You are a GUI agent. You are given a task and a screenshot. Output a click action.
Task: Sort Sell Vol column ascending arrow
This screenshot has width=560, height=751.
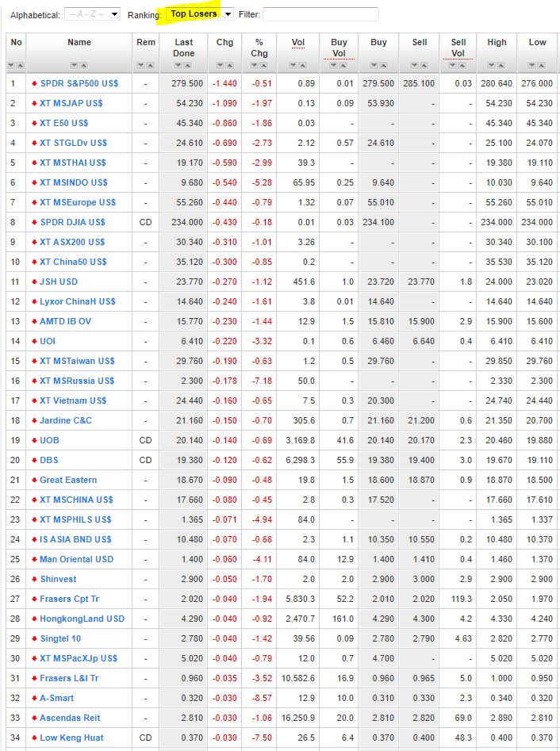click(x=462, y=66)
